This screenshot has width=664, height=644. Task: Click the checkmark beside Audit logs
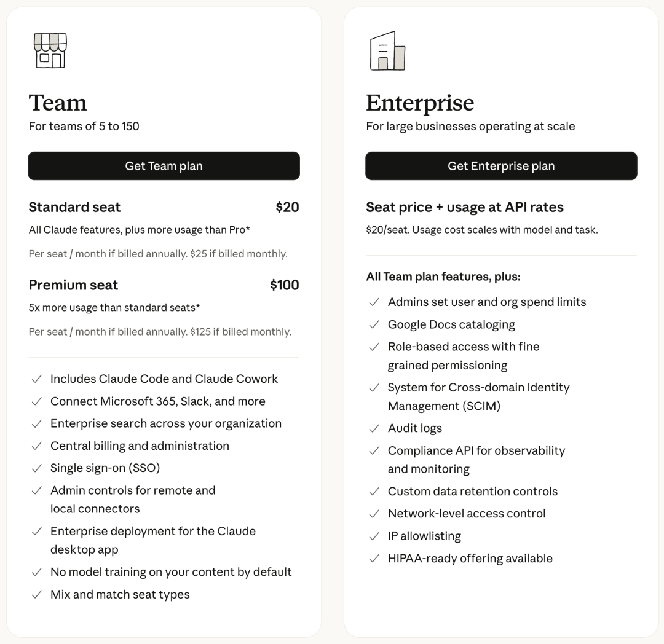coord(374,429)
